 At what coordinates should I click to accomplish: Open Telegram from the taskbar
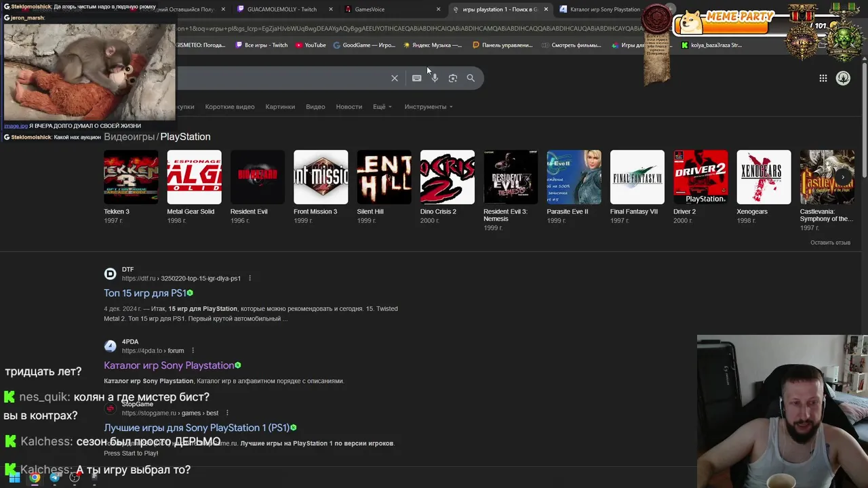coord(54,477)
